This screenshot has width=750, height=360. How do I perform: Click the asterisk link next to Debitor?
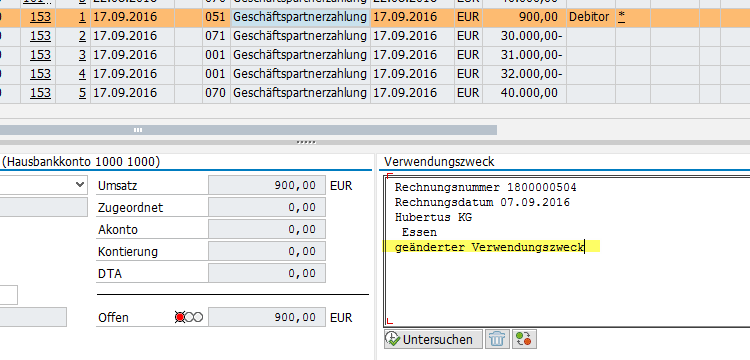[x=621, y=16]
